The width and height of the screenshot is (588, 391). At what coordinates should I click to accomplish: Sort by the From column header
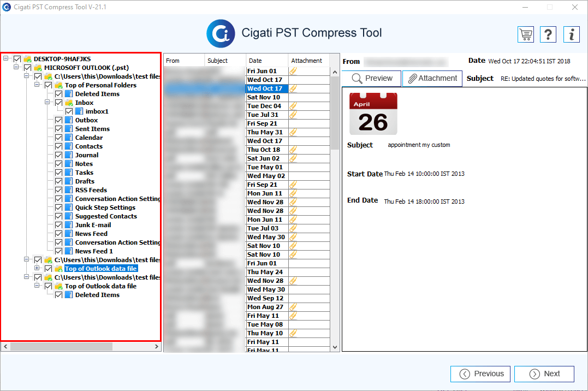pos(184,61)
